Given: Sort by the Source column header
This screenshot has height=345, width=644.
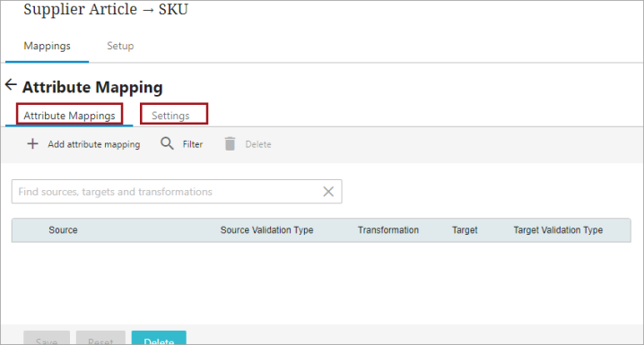Looking at the screenshot, I should click(63, 230).
